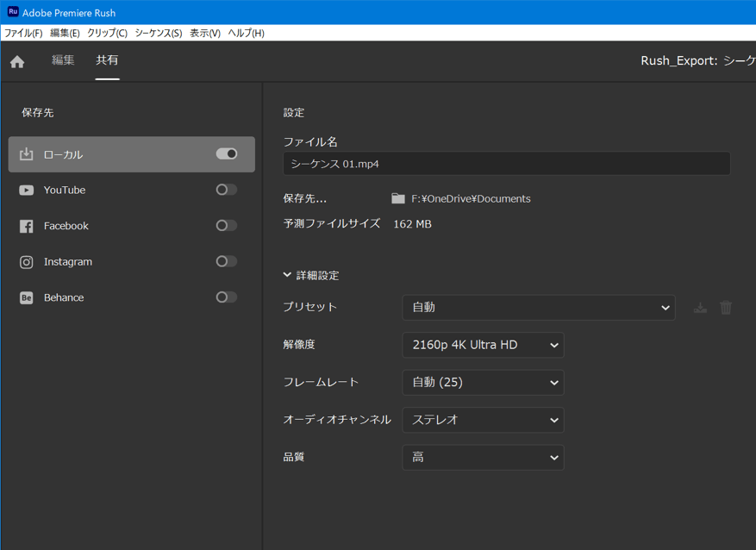Open the フレームレート dropdown
Screen dimensions: 756x550
[x=483, y=383]
